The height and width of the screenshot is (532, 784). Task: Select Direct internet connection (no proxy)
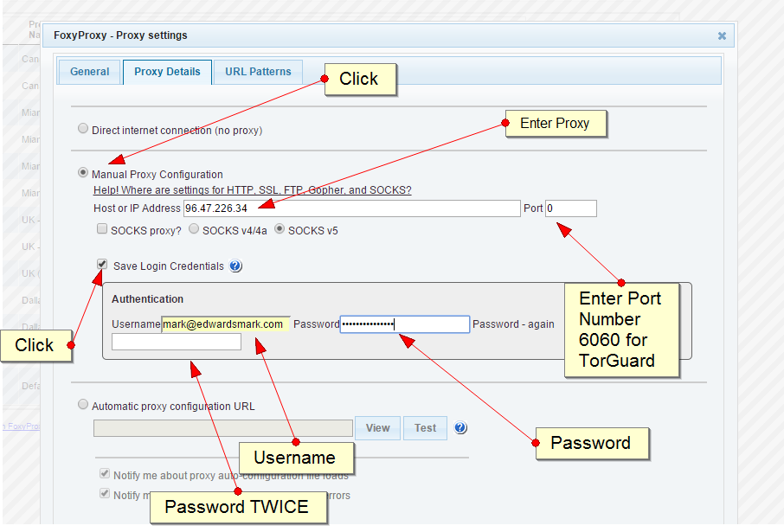83,129
